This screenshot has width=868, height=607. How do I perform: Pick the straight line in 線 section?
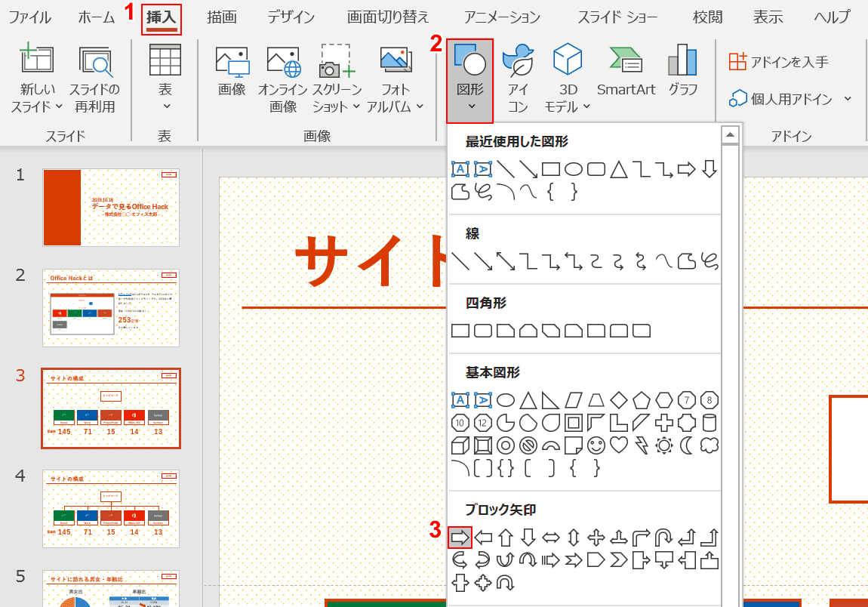(460, 261)
